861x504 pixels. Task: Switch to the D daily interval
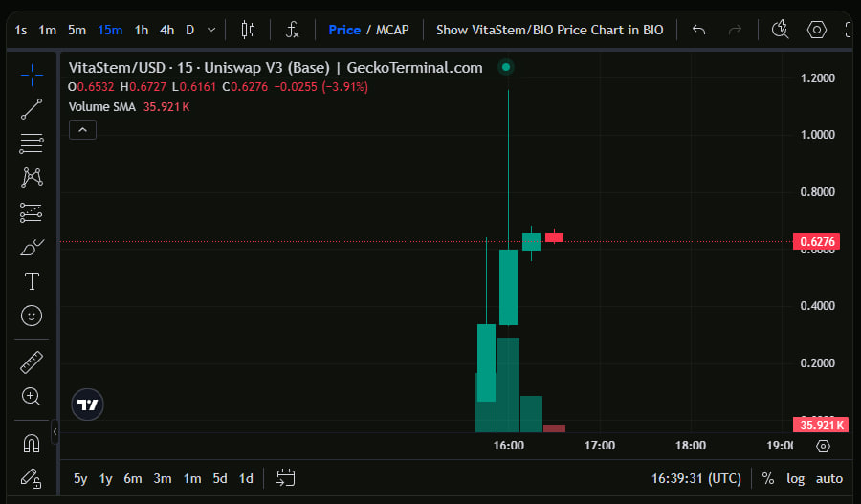click(190, 30)
